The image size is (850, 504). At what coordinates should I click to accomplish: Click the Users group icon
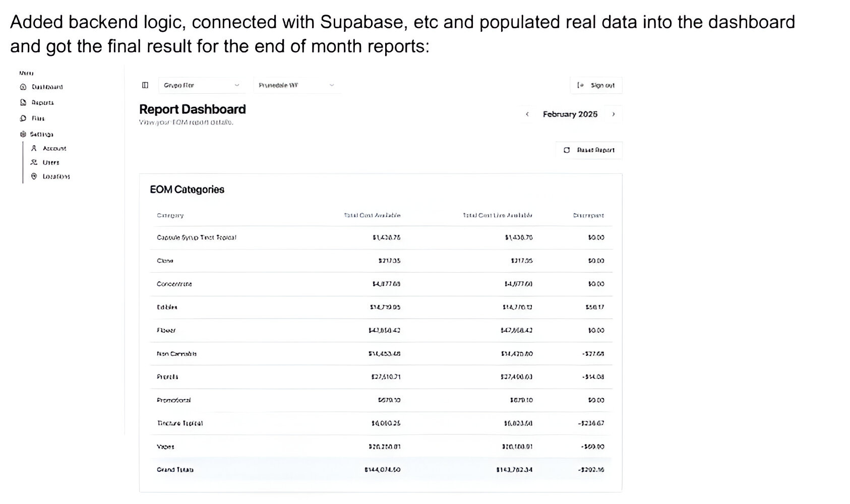click(x=34, y=162)
